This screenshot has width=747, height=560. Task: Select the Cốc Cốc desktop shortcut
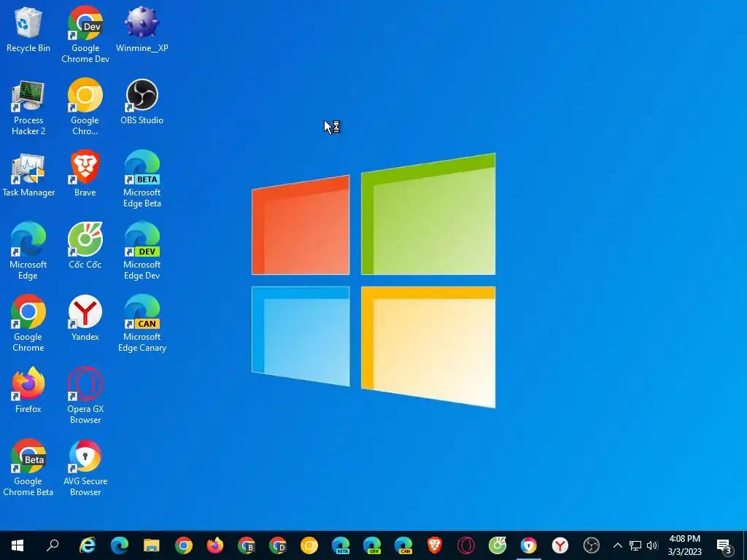tap(85, 246)
